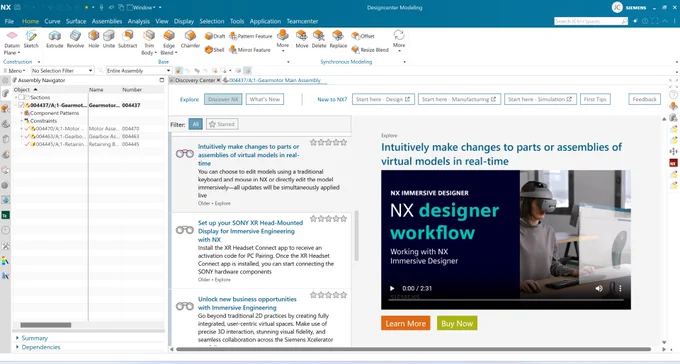Switch to the Curve ribbon tab
The image size is (680, 364).
(52, 21)
